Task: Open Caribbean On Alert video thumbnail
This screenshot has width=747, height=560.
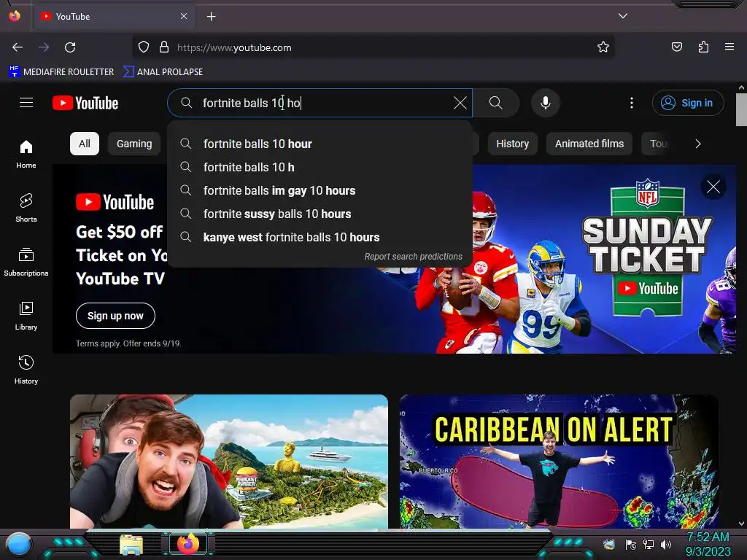Action: click(x=559, y=461)
